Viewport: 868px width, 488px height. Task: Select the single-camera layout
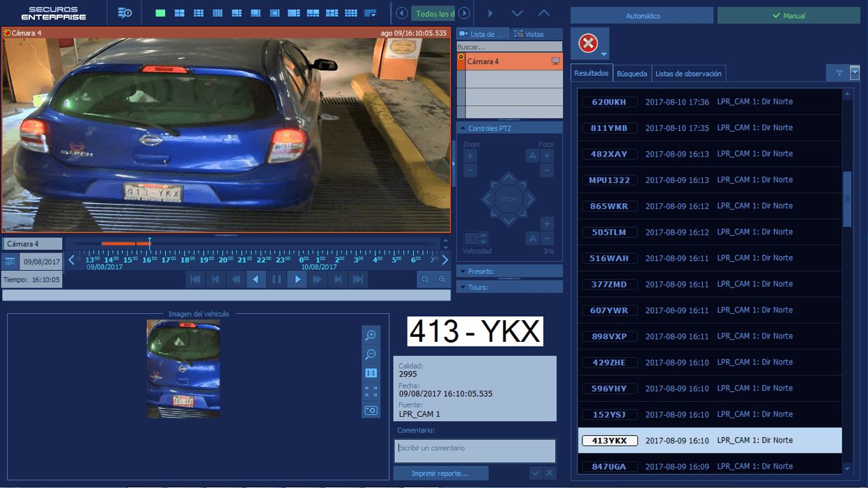[x=160, y=13]
